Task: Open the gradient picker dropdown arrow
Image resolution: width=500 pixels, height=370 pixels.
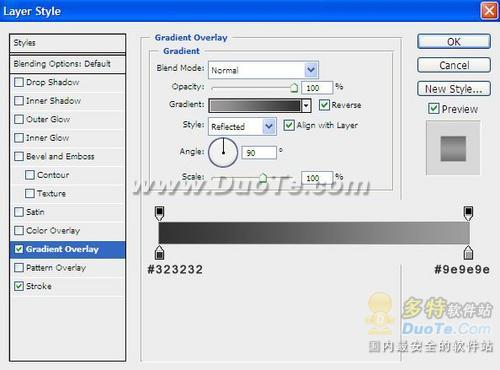Action: (x=306, y=106)
